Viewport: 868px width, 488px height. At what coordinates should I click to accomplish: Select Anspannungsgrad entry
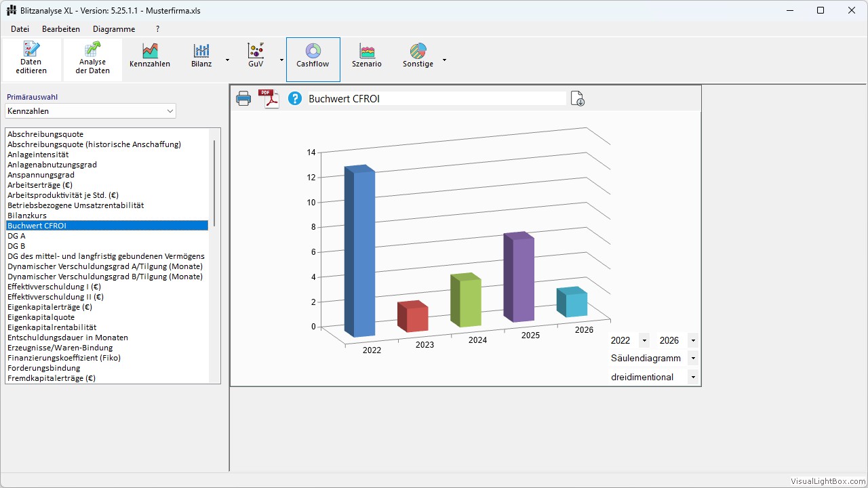point(107,175)
